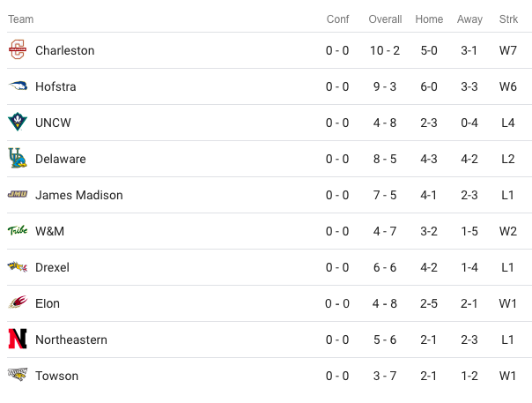Sort by the Overall column header
Screen dimensions: 532x403
point(385,19)
